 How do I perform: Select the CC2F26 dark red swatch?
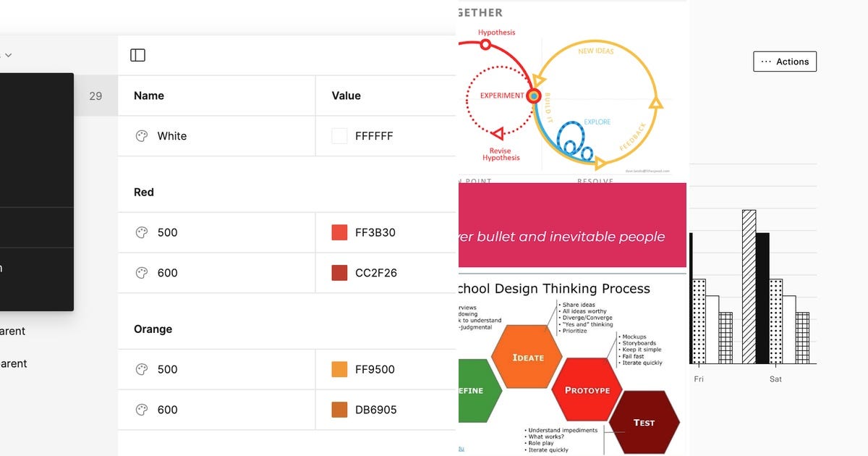coord(339,273)
